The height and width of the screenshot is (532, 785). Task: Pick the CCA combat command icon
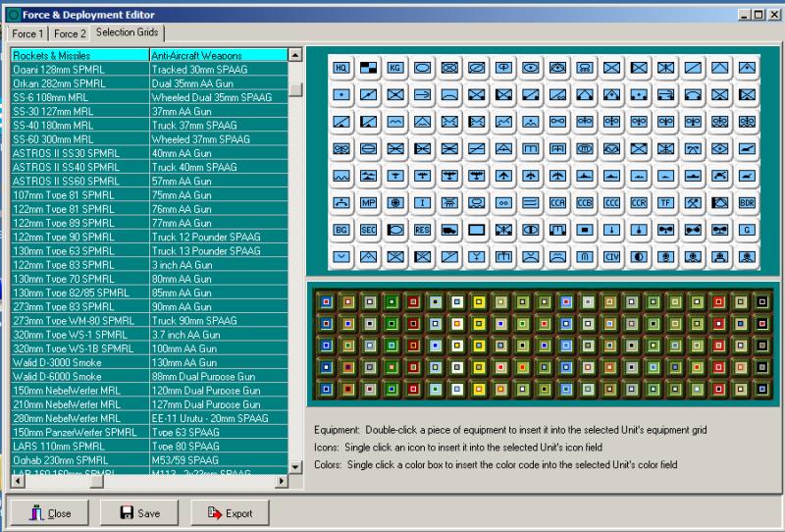[557, 203]
